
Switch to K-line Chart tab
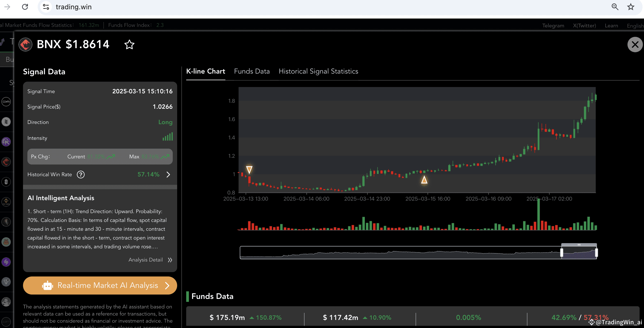tap(206, 71)
